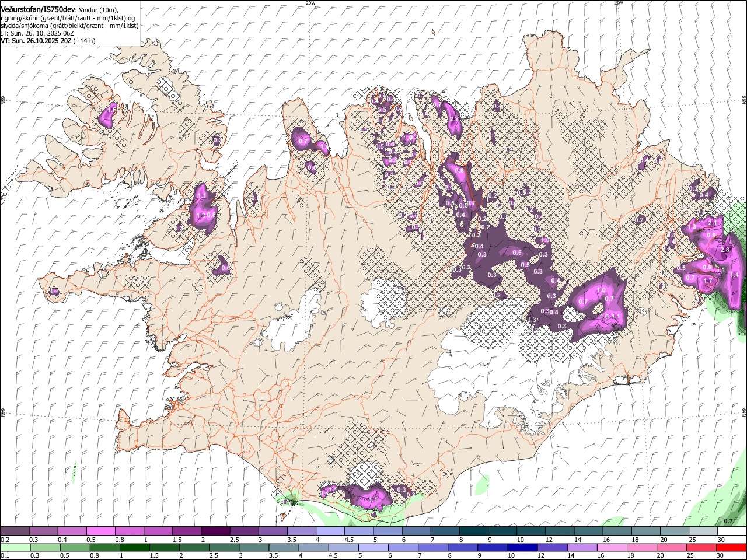Pick upper legend swatch starting at 10
Screen dimensions: 747x560
[530, 531]
